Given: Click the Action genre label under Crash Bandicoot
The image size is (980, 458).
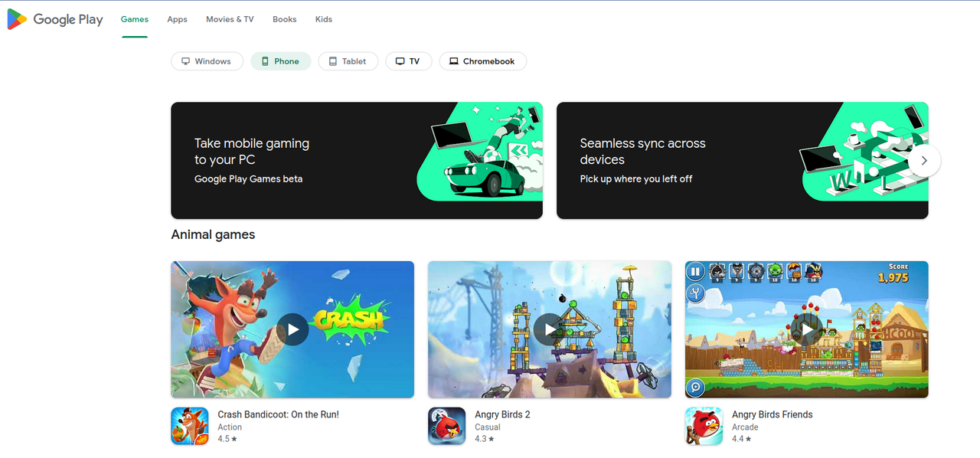Looking at the screenshot, I should tap(230, 427).
